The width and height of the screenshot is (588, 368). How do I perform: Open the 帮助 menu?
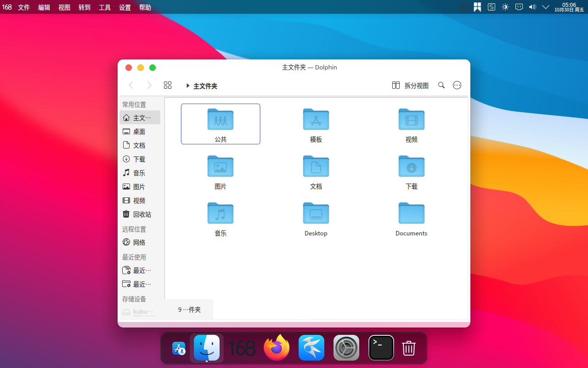coord(145,7)
